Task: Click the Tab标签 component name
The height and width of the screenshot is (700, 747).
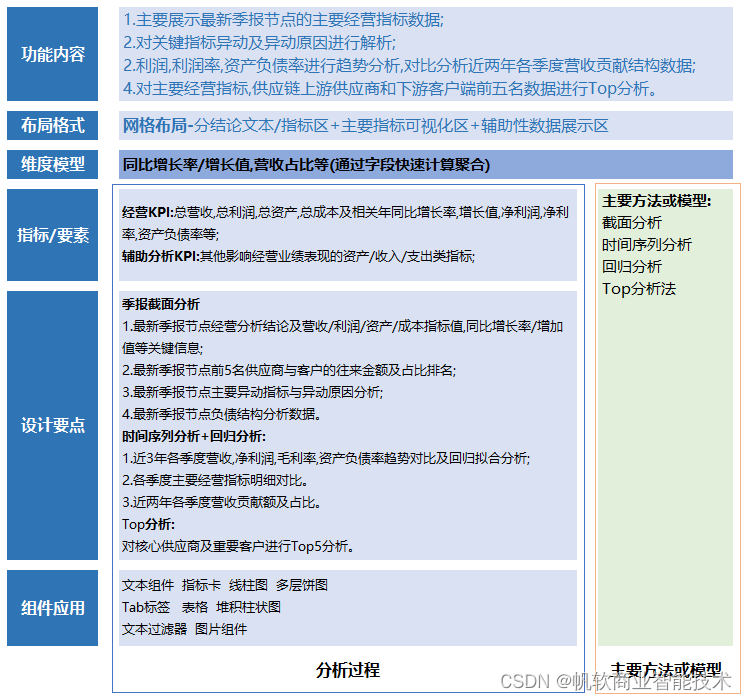Action: pyautogui.click(x=146, y=607)
